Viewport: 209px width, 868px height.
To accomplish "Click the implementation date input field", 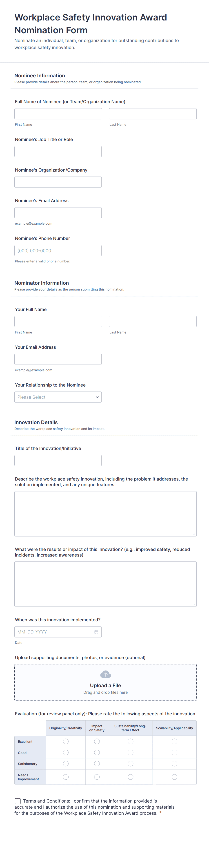I will coord(54,632).
